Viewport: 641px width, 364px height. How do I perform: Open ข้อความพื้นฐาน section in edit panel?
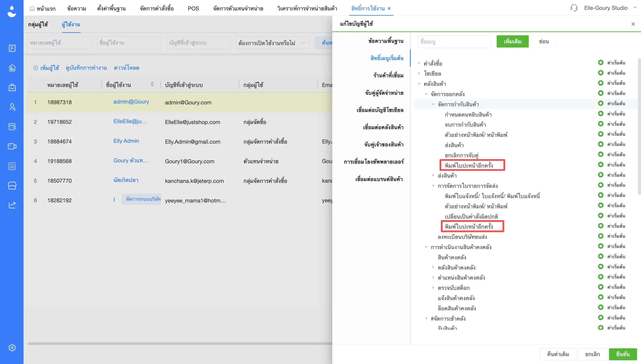pyautogui.click(x=386, y=41)
